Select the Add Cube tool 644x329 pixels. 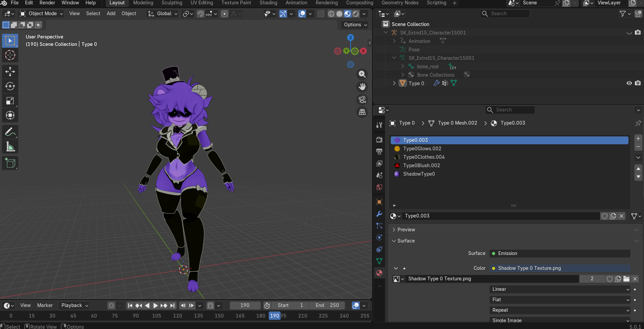coord(10,163)
